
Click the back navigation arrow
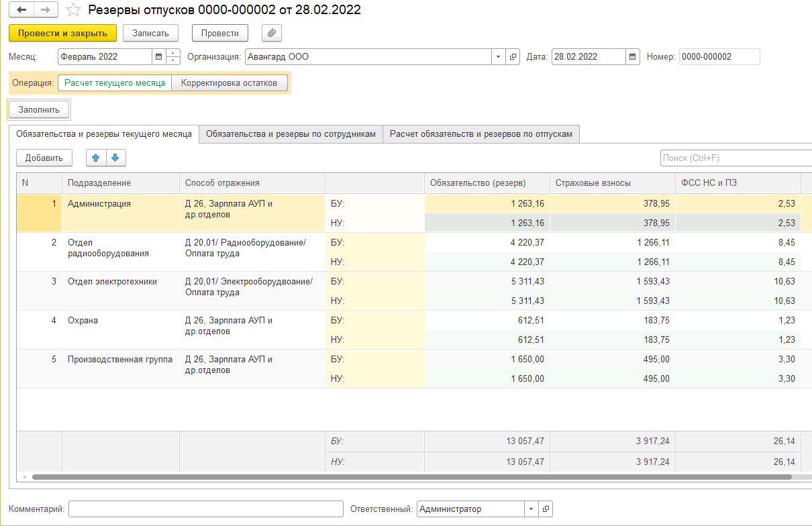tap(23, 9)
